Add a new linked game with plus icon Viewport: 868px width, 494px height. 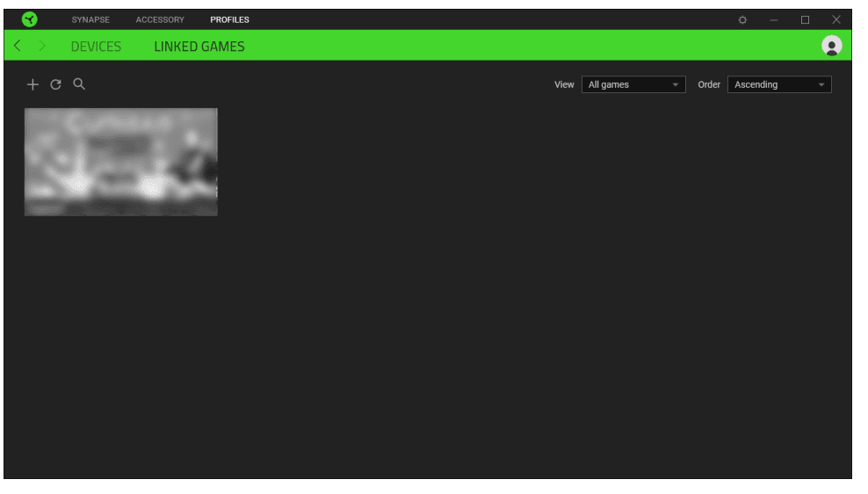[x=33, y=84]
